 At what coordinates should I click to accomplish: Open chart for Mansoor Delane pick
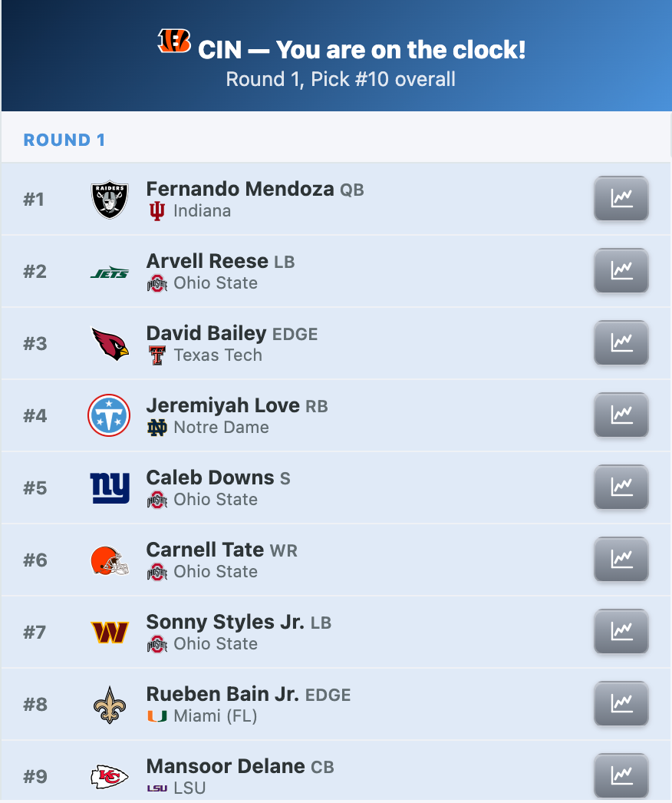click(x=621, y=775)
